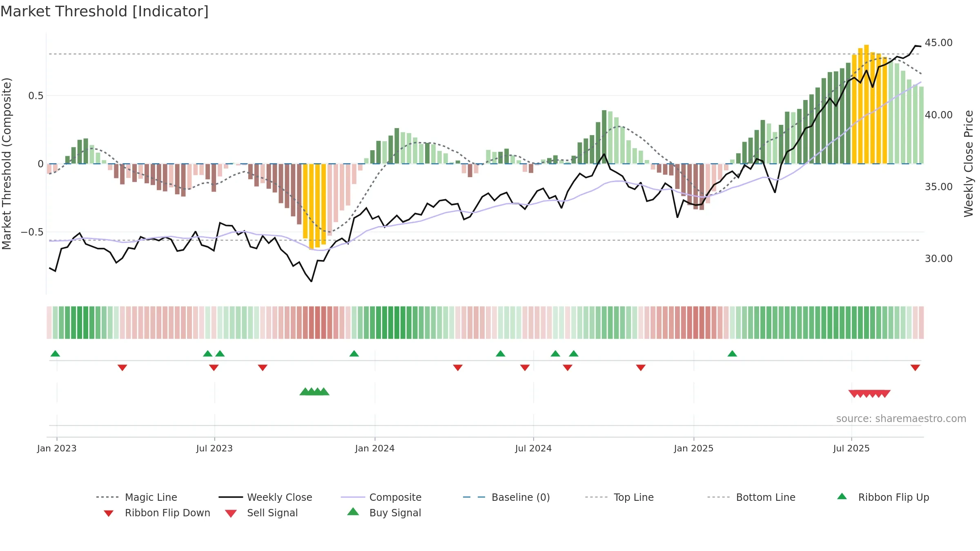The image size is (980, 551).
Task: Click the first ribbon flip up marker in Jan 2023
Action: [56, 353]
